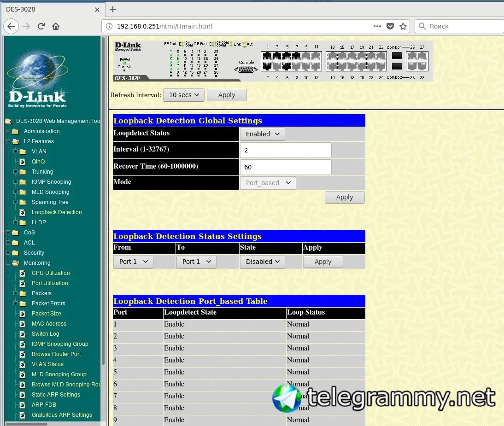
Task: Click the CPU Utilization page icon
Action: pyautogui.click(x=23, y=273)
